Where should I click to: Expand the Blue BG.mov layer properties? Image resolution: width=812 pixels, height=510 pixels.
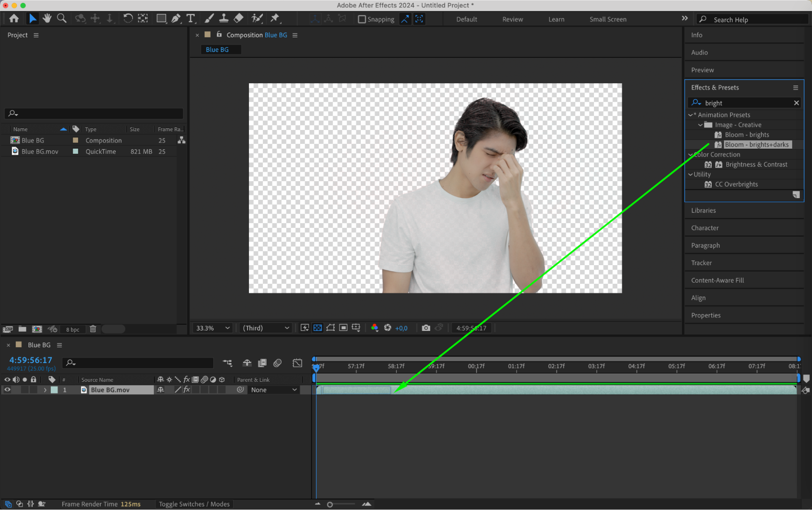pos(45,390)
